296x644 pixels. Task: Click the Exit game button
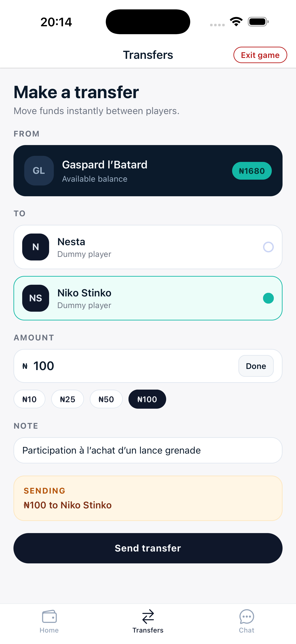(260, 55)
